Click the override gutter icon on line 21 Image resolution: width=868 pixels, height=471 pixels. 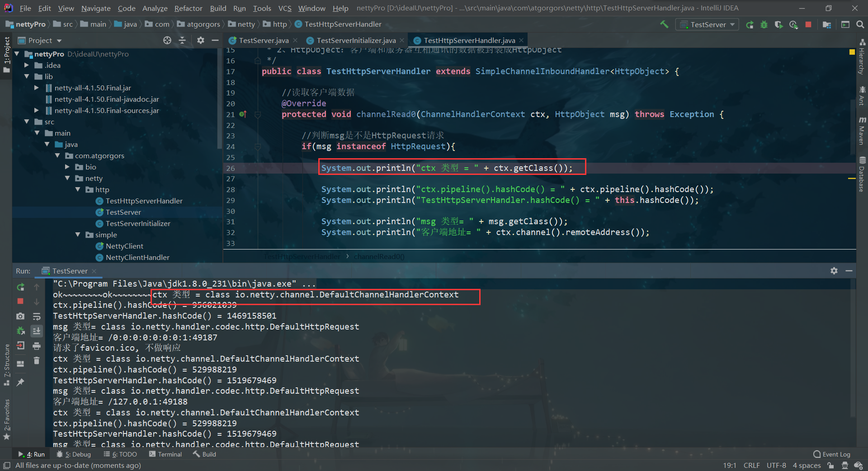pyautogui.click(x=243, y=114)
